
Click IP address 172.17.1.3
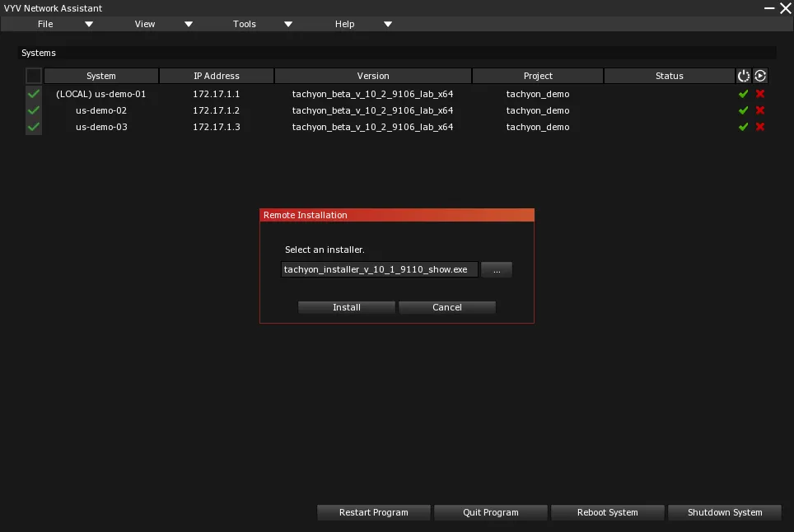(x=217, y=127)
